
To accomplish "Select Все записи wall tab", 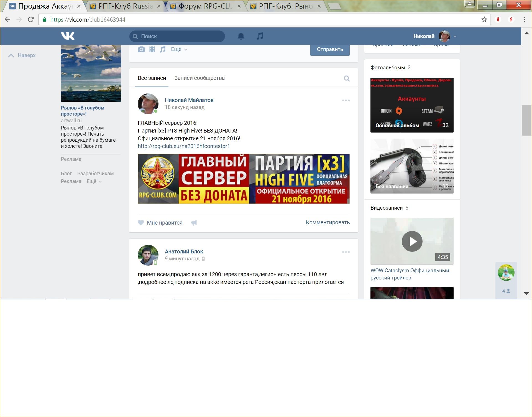I will [x=152, y=78].
